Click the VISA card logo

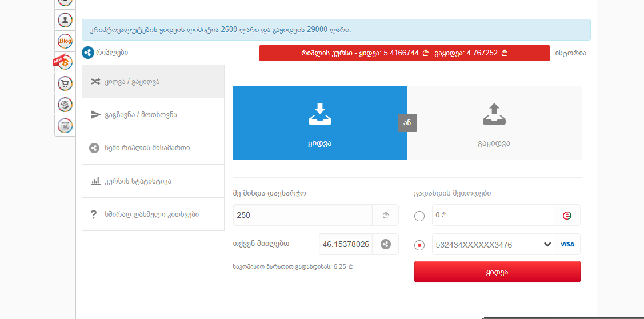567,244
